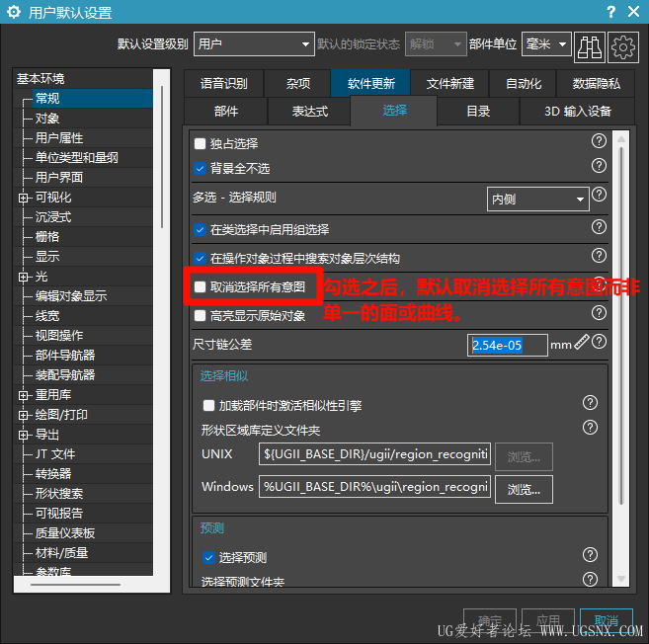Click help icon for 选择预测
This screenshot has width=649, height=644.
[x=590, y=554]
